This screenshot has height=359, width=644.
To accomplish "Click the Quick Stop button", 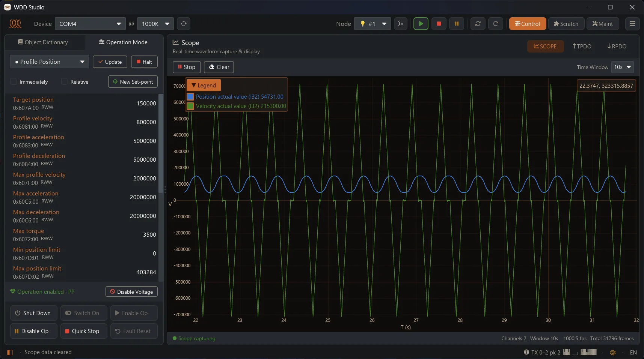I will 84,331.
